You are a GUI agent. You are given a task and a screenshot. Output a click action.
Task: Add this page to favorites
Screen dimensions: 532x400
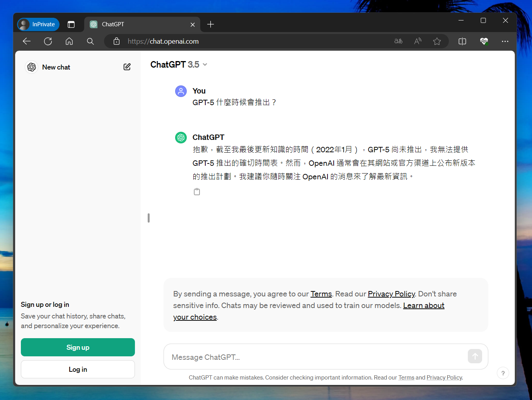click(437, 41)
